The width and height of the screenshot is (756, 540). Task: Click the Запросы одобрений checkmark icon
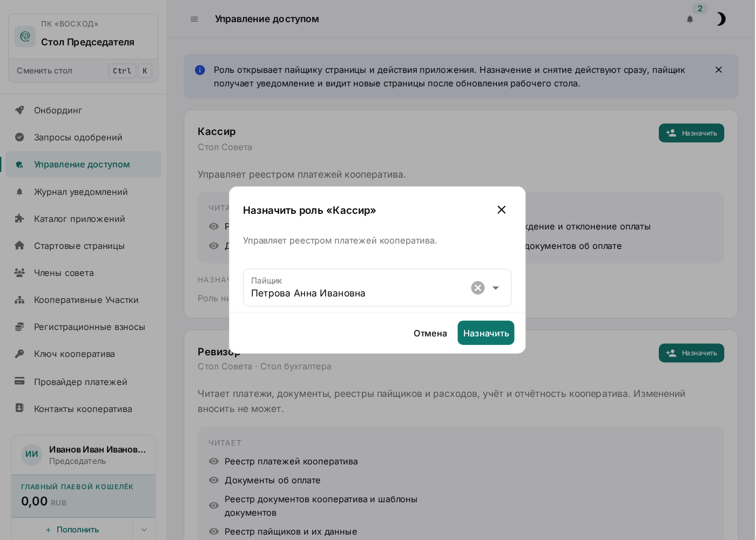[19, 137]
